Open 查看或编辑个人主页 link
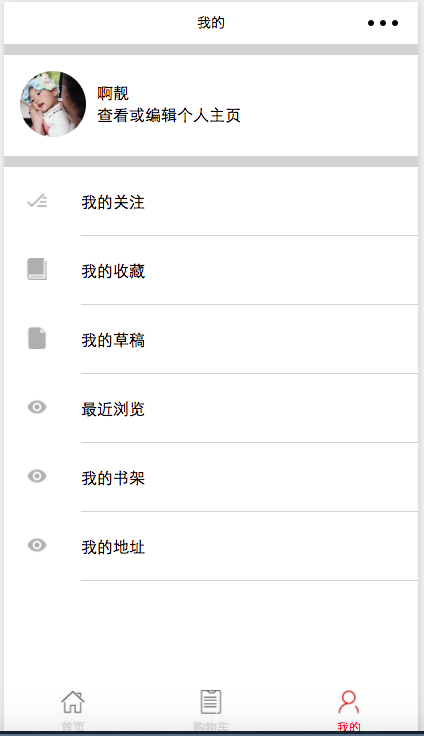The height and width of the screenshot is (736, 424). click(169, 115)
